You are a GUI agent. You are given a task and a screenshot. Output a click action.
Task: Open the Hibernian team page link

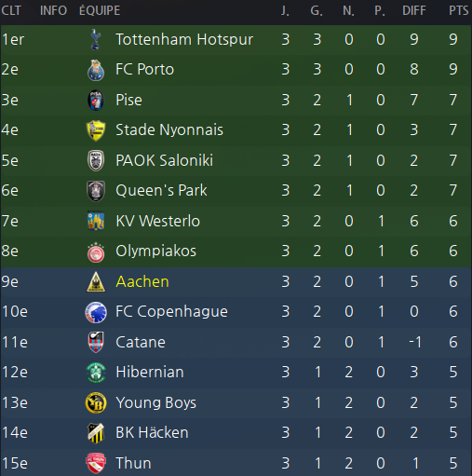click(x=150, y=372)
